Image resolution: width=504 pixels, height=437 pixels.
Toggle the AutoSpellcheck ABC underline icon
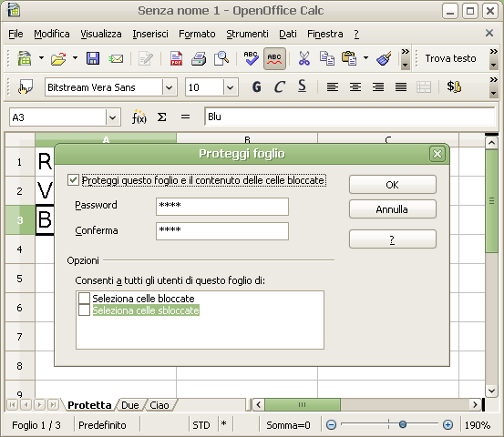point(274,58)
